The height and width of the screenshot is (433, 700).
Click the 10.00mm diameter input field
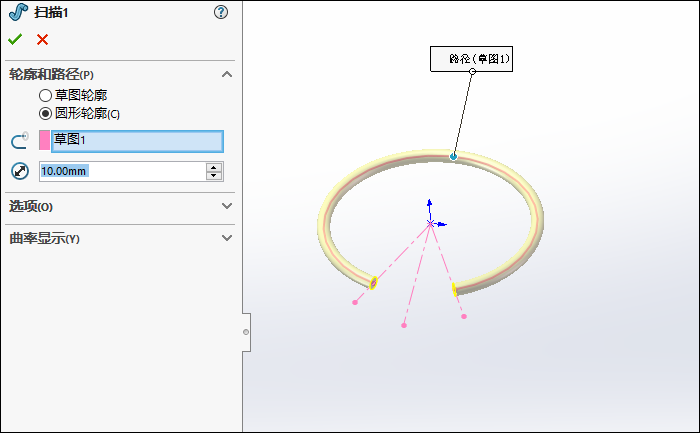pos(122,171)
